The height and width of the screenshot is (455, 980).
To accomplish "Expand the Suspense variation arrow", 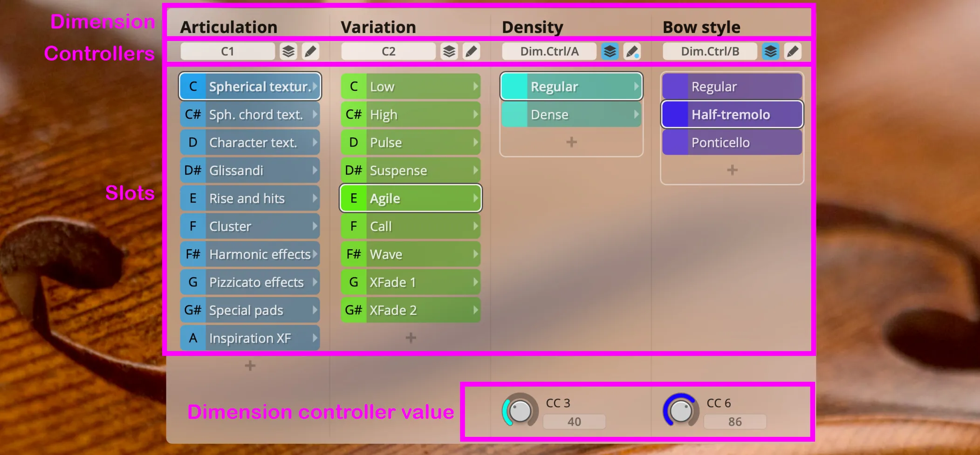I will (476, 170).
